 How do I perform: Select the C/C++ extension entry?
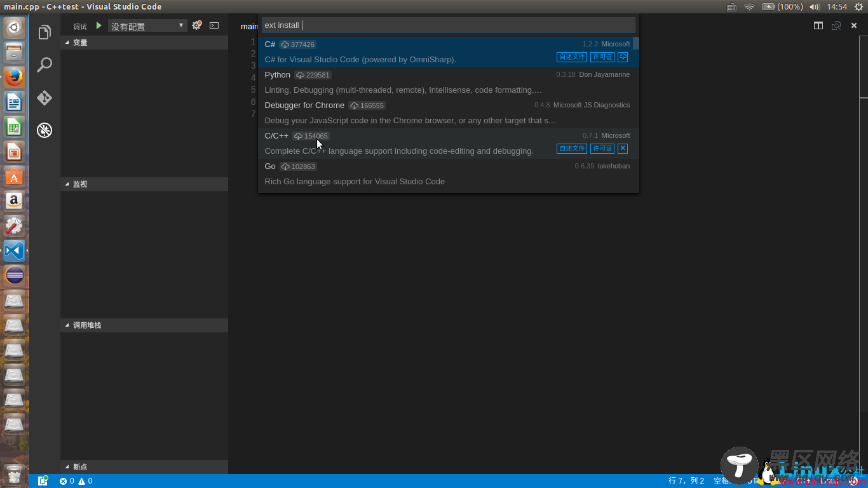click(448, 144)
